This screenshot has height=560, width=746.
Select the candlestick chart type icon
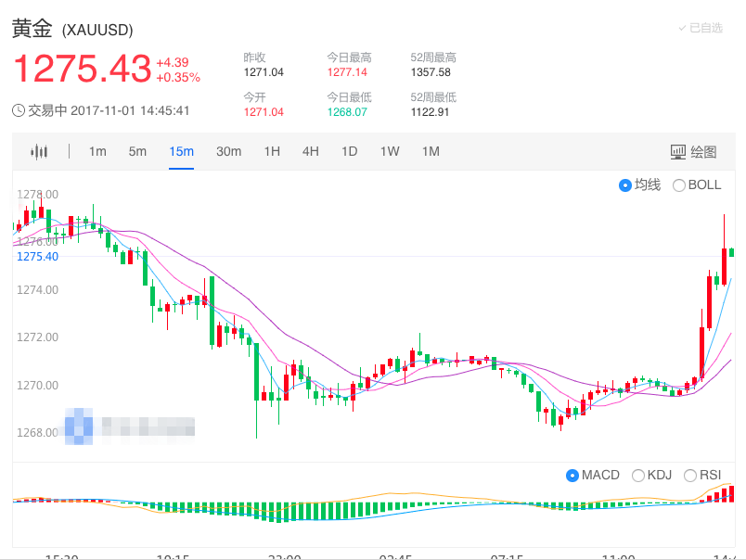click(41, 151)
